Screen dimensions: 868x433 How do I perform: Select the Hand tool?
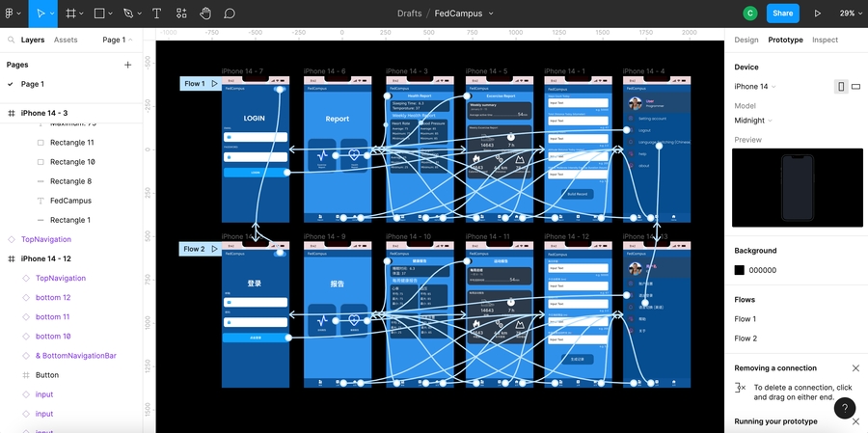point(205,14)
